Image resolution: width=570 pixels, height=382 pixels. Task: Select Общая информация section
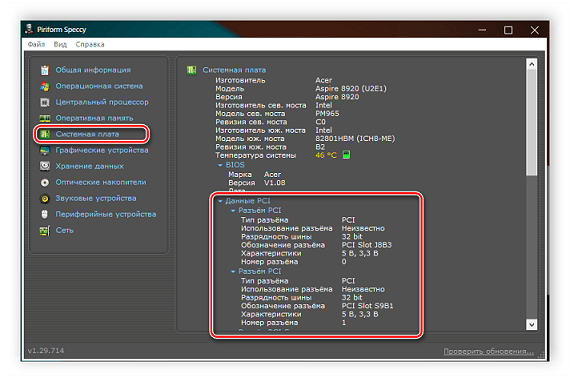[93, 70]
